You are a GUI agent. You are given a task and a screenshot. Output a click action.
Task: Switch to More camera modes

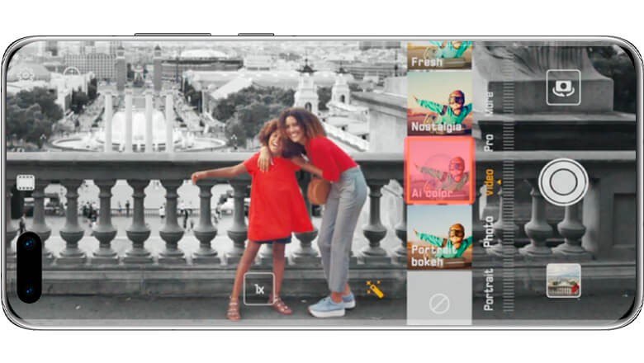[488, 103]
